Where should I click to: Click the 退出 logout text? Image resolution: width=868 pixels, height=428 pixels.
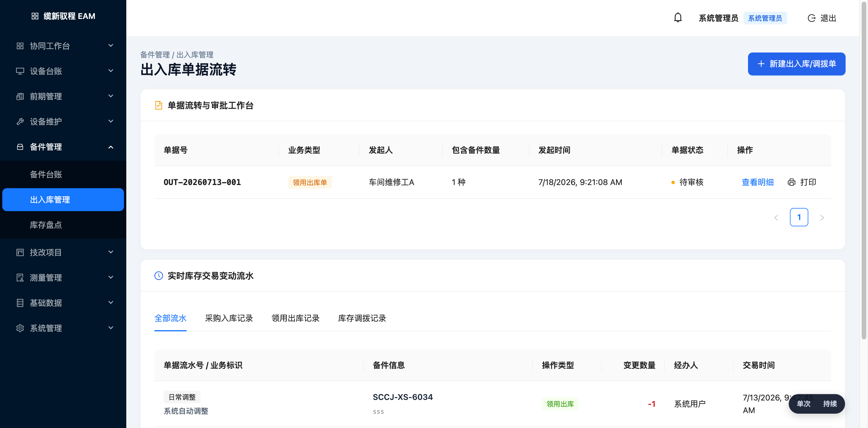point(828,18)
